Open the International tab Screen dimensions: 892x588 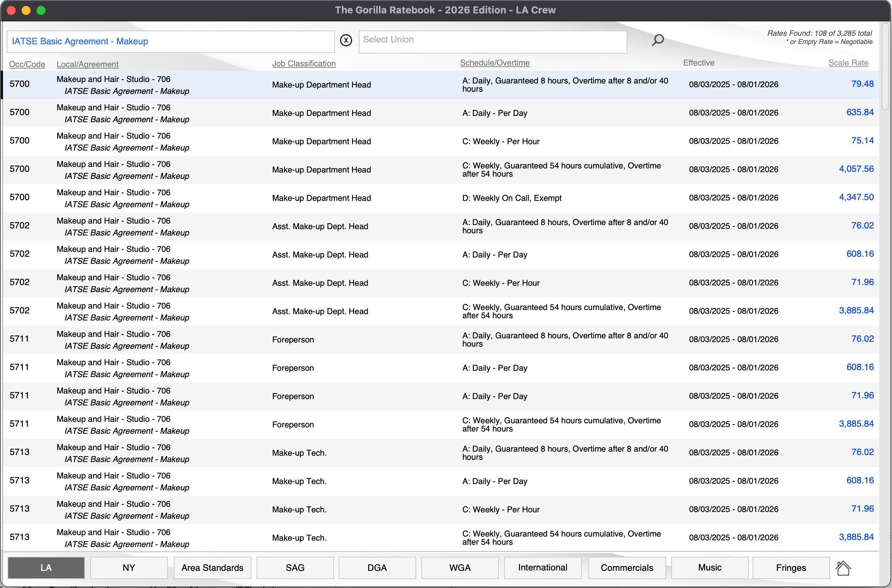coord(543,568)
